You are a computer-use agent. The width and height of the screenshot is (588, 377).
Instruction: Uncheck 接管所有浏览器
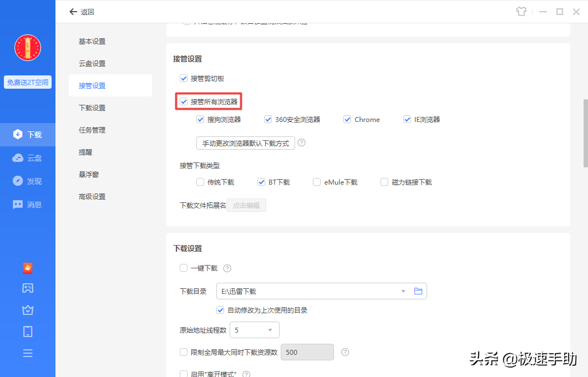click(184, 101)
